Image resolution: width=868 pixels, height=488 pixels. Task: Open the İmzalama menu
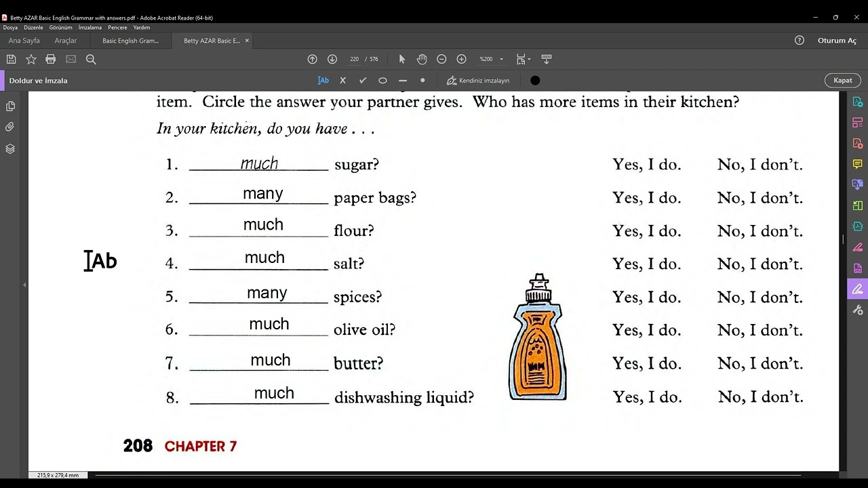point(90,28)
